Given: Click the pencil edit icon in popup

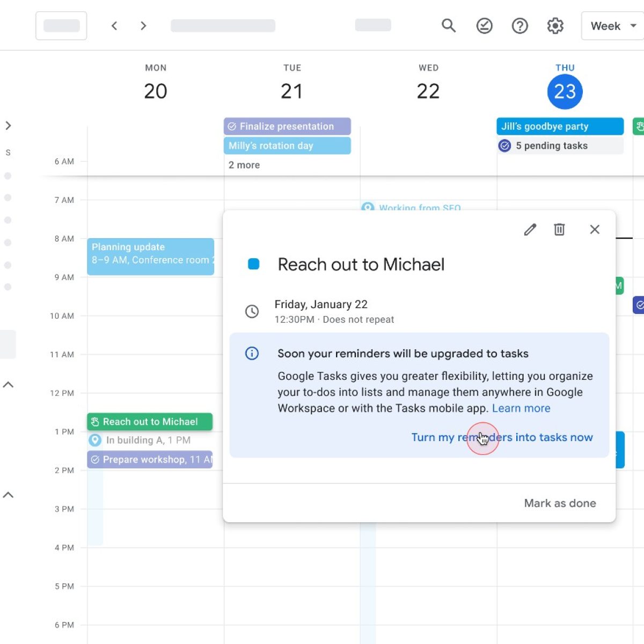Looking at the screenshot, I should [x=530, y=230].
